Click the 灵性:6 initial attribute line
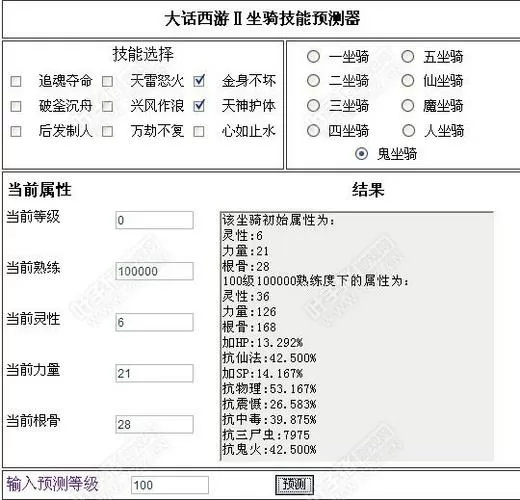This screenshot has width=520, height=500. click(243, 235)
